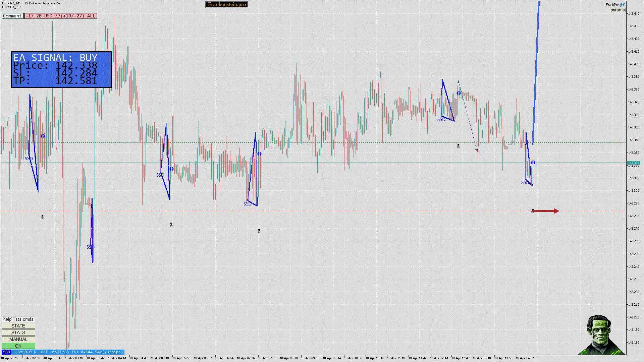Click the STATS button
Image resolution: width=644 pixels, height=362 pixels.
(x=18, y=333)
